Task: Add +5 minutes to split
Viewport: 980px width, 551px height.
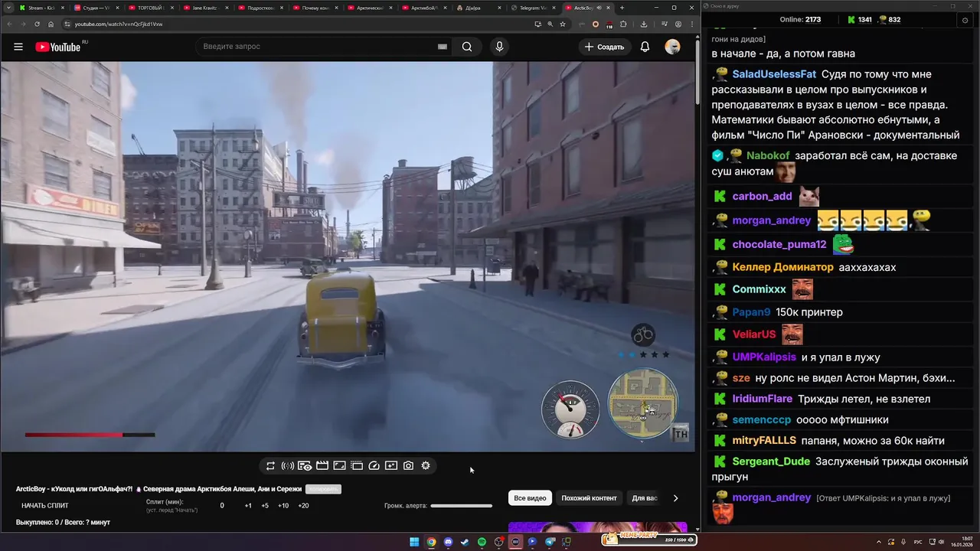Action: 265,506
